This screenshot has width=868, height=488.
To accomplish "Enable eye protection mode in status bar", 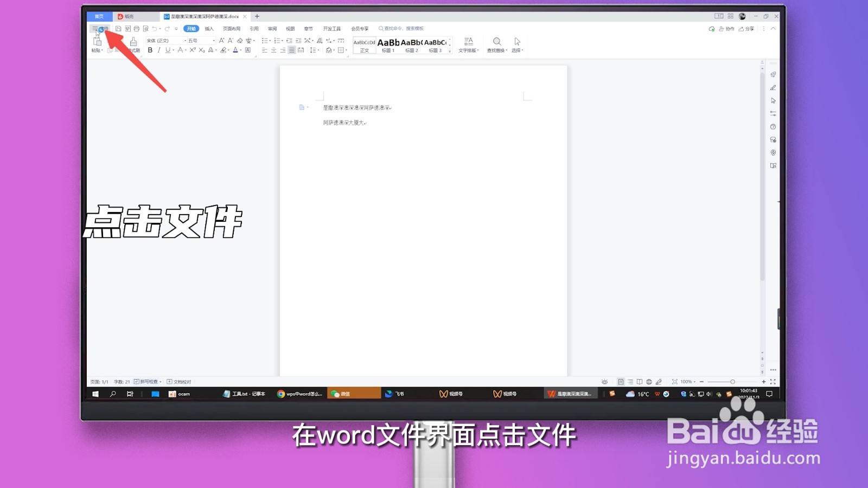I will [x=605, y=381].
